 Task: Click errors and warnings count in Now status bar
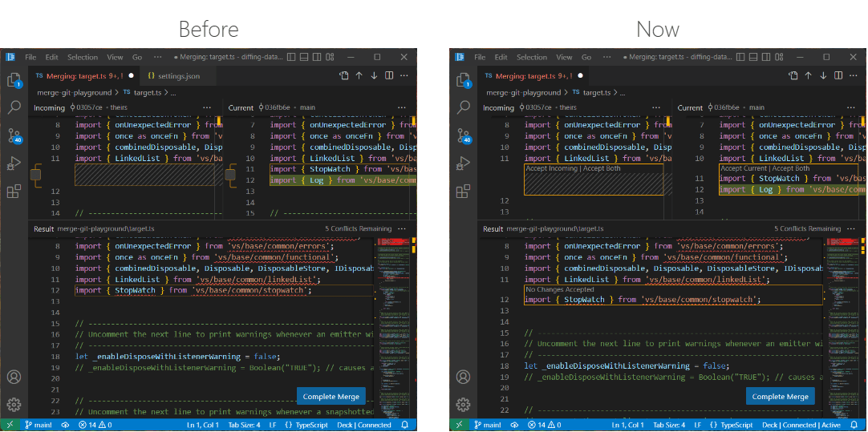point(544,425)
